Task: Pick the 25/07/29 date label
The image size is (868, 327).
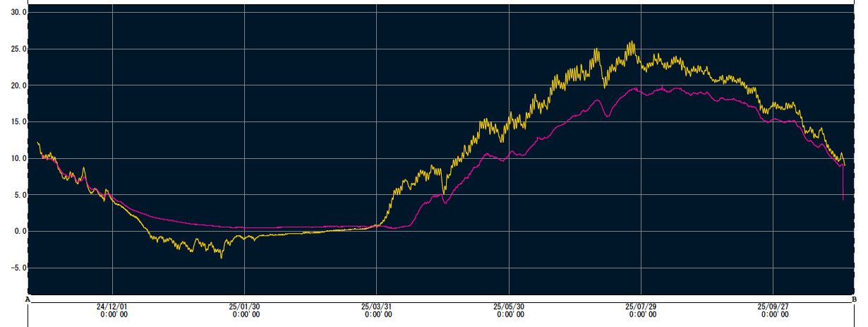Action: [x=641, y=307]
